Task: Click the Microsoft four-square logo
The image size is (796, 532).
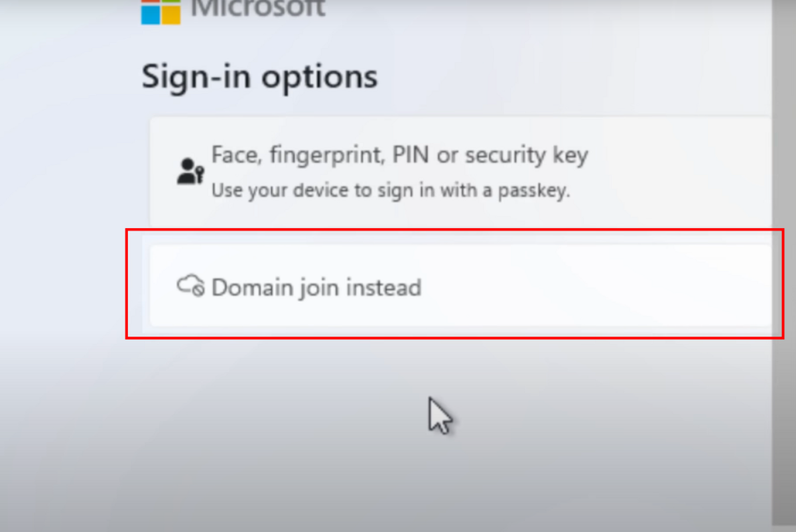Action: pyautogui.click(x=161, y=11)
